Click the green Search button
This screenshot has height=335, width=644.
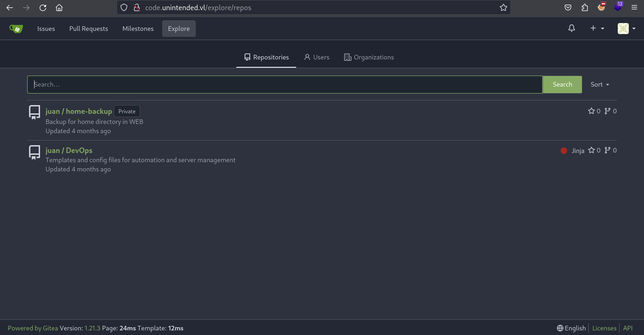(x=562, y=85)
